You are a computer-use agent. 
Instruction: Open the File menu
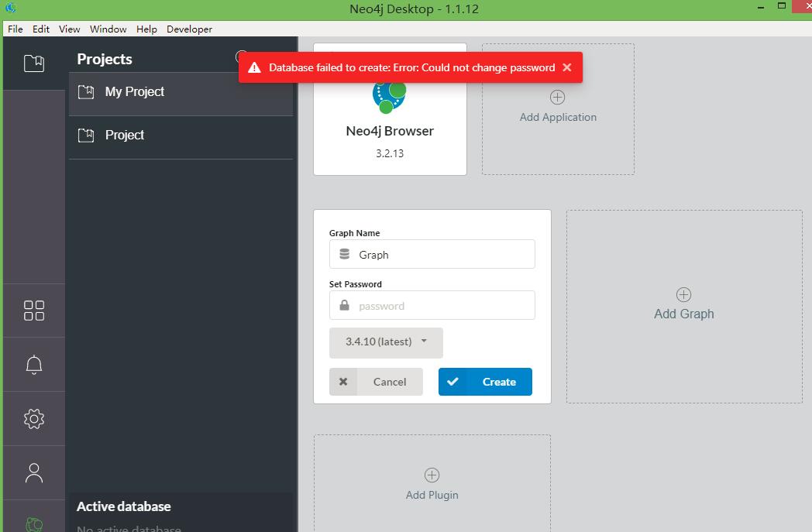click(15, 29)
